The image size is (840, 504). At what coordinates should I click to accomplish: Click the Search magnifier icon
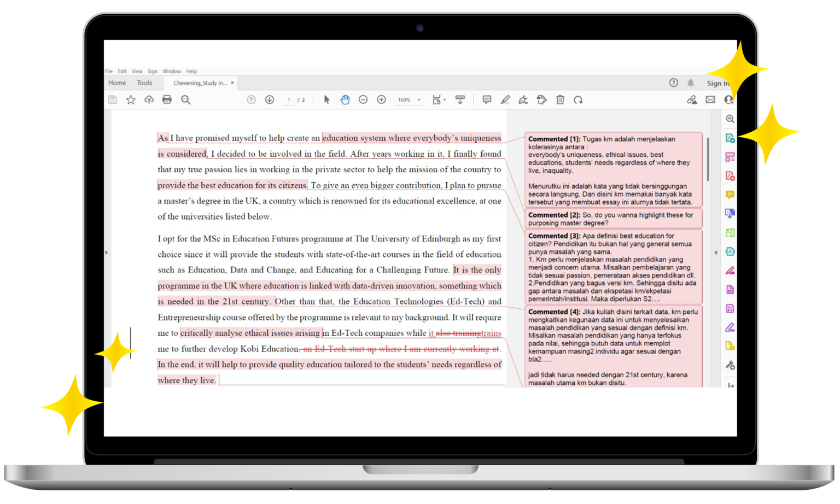tap(186, 100)
